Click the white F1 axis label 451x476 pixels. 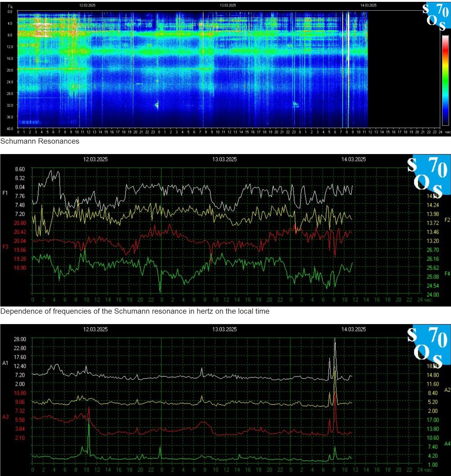(5, 193)
